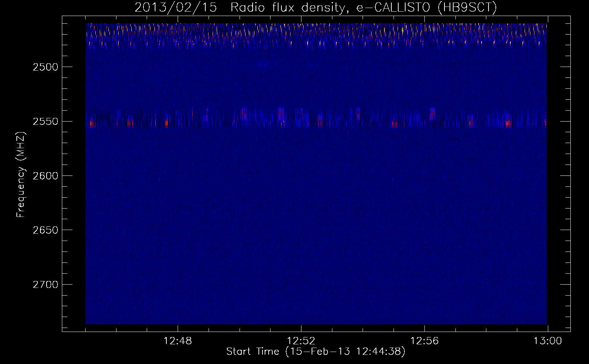The image size is (589, 364).
Task: Click the 2700 frequency axis label
Action: [x=46, y=285]
